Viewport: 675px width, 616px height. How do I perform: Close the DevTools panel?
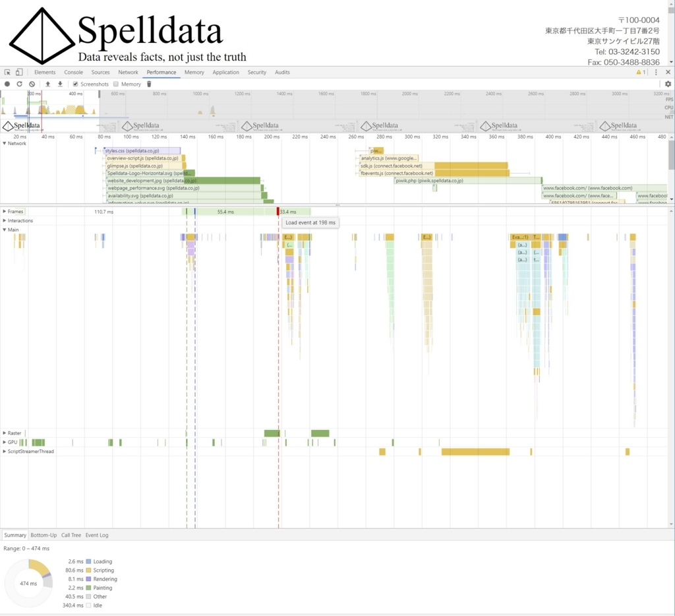(x=668, y=73)
